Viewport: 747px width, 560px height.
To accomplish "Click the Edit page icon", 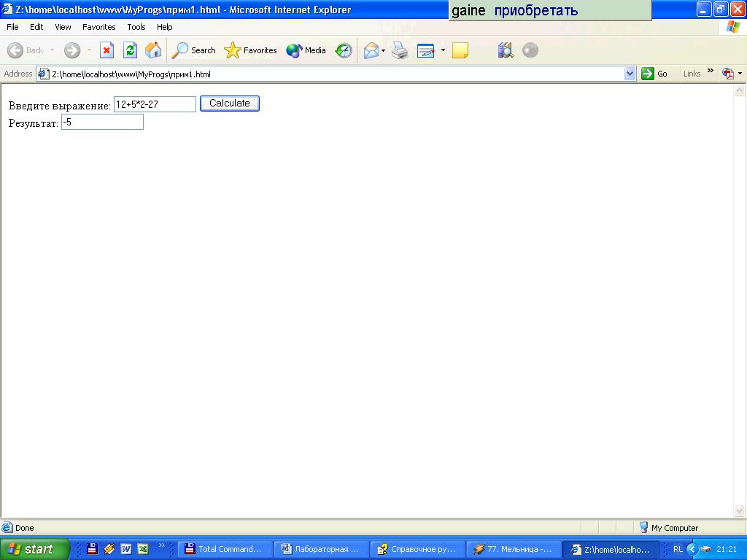I will (x=426, y=50).
